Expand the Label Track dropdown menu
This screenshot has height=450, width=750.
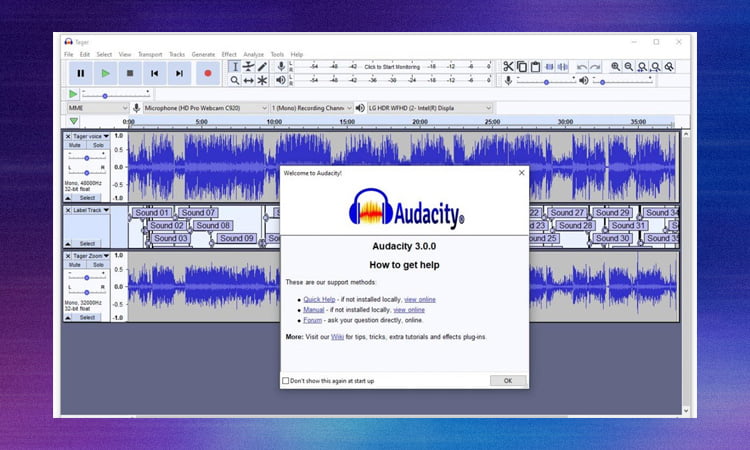pos(106,210)
